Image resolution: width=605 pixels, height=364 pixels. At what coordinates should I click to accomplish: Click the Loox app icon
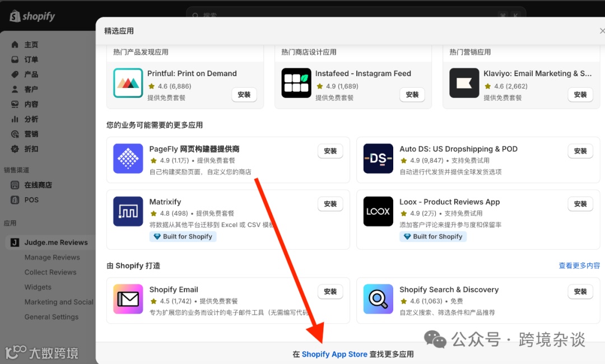point(378,211)
